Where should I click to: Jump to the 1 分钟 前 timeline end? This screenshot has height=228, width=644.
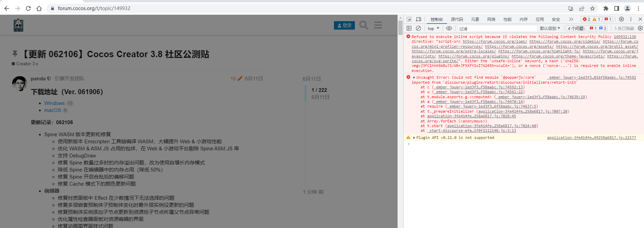pos(313,192)
